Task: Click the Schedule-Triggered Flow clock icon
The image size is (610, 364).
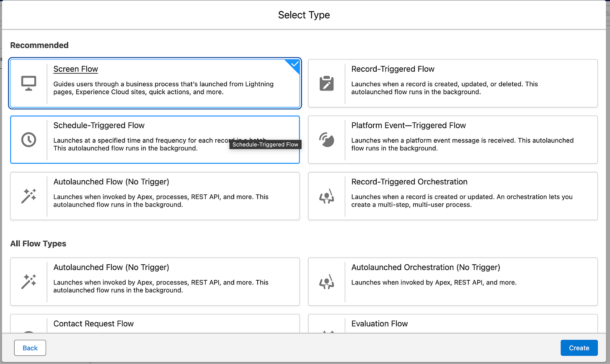Action: [29, 139]
